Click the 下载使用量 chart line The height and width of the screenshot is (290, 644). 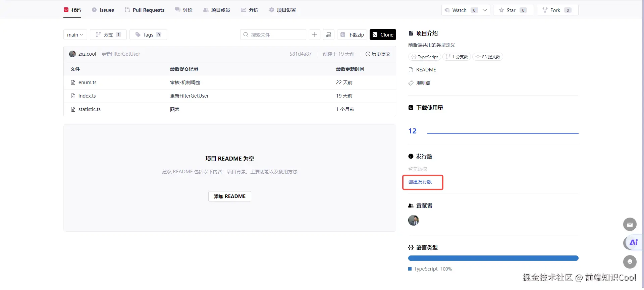click(503, 133)
